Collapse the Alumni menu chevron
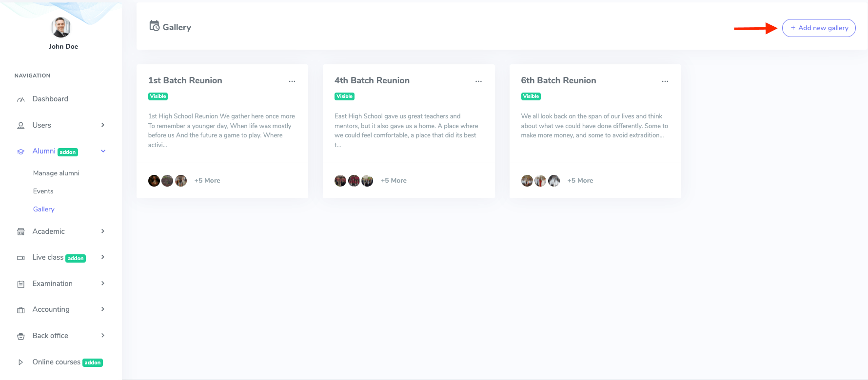 click(103, 151)
